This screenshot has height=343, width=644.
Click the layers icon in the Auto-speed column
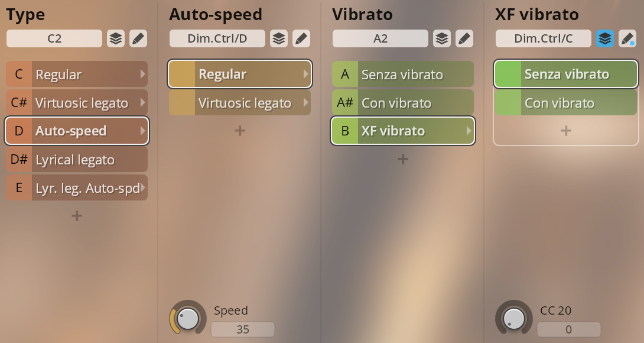pyautogui.click(x=279, y=38)
